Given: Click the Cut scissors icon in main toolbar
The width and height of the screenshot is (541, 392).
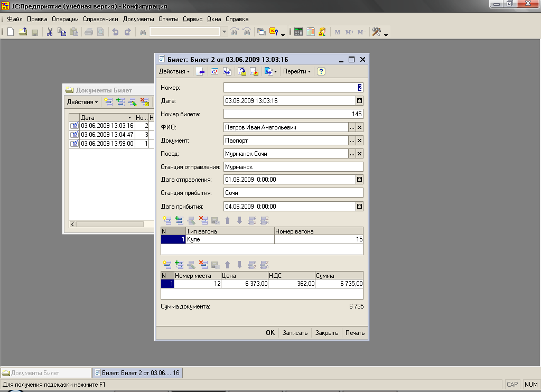Looking at the screenshot, I should click(50, 32).
